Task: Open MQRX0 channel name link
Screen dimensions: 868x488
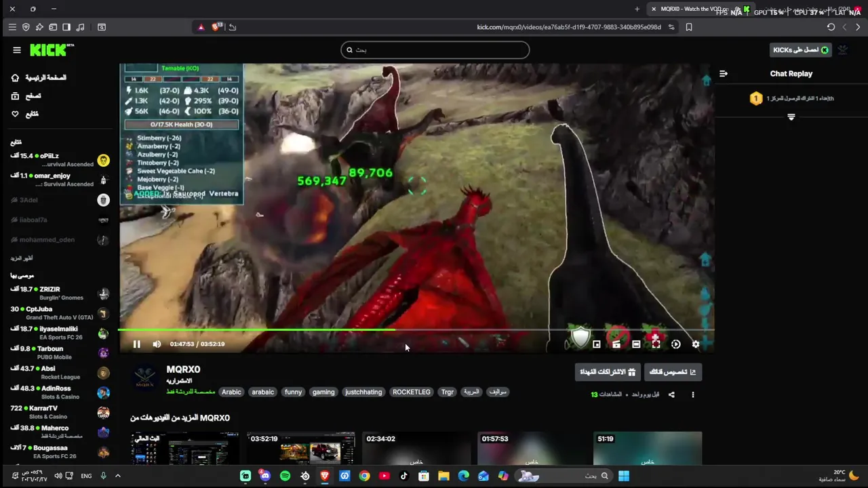Action: click(x=183, y=369)
